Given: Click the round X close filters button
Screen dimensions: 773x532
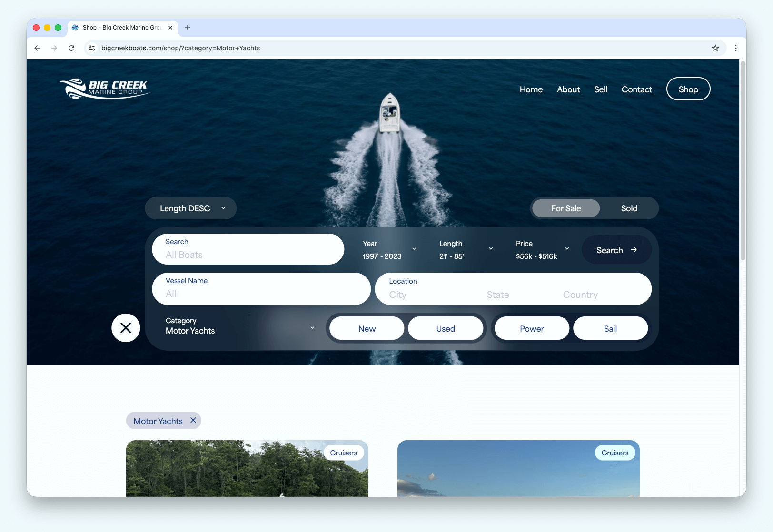Looking at the screenshot, I should click(x=126, y=328).
